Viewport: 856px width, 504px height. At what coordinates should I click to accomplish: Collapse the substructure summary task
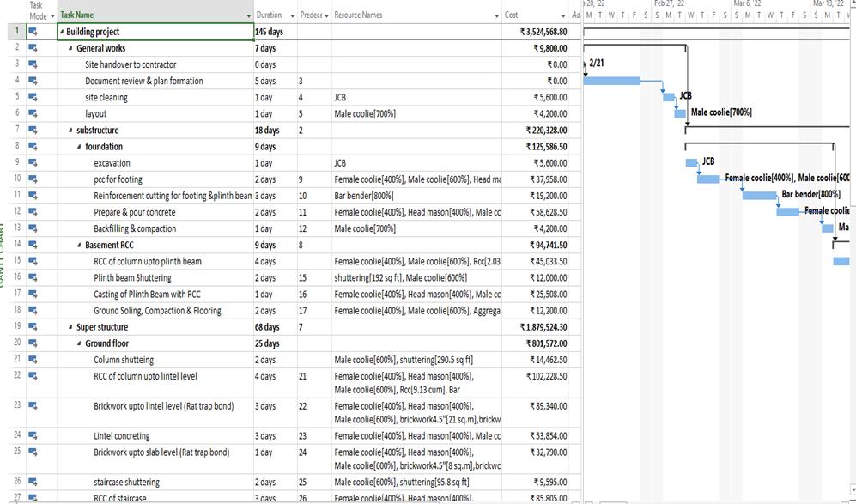[x=71, y=130]
